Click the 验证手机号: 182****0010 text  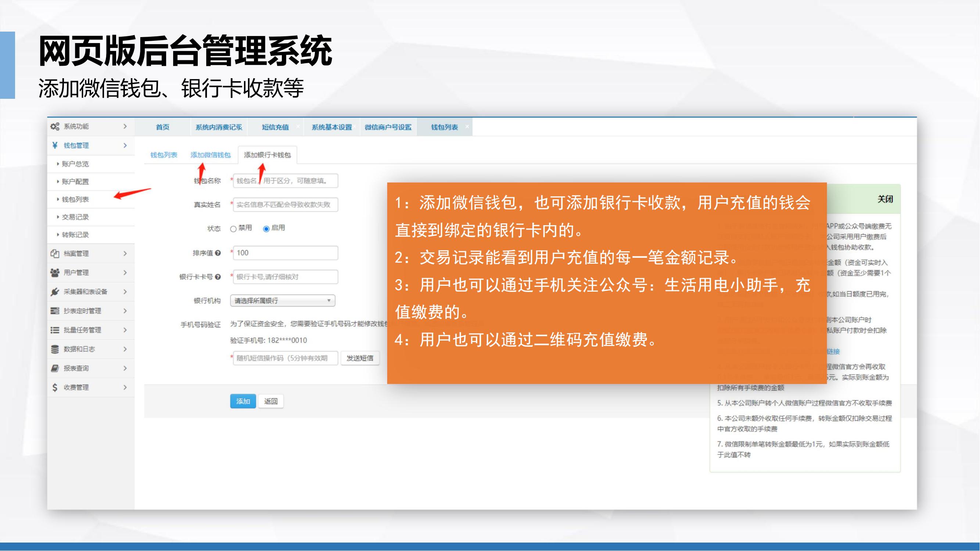tap(269, 341)
